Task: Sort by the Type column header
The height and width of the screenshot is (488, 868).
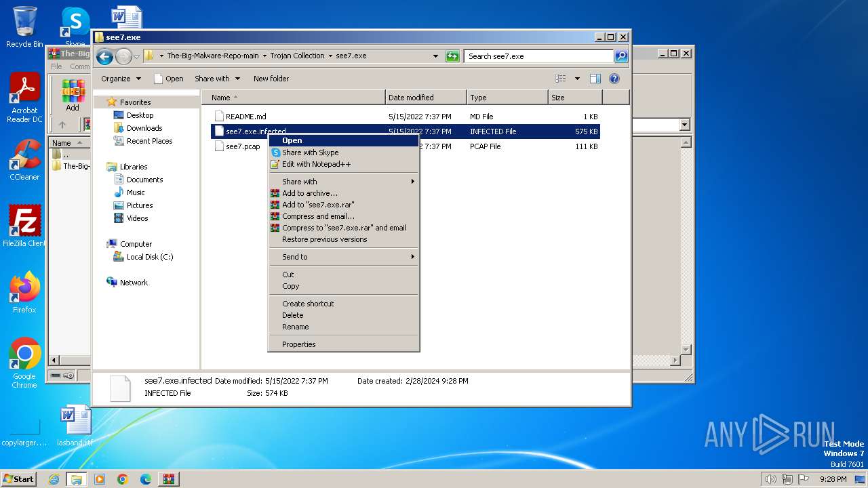Action: click(x=507, y=98)
